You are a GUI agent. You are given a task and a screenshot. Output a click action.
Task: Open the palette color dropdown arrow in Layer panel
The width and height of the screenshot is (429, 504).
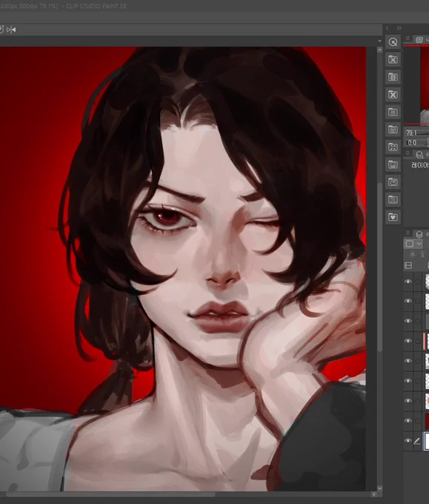[419, 244]
